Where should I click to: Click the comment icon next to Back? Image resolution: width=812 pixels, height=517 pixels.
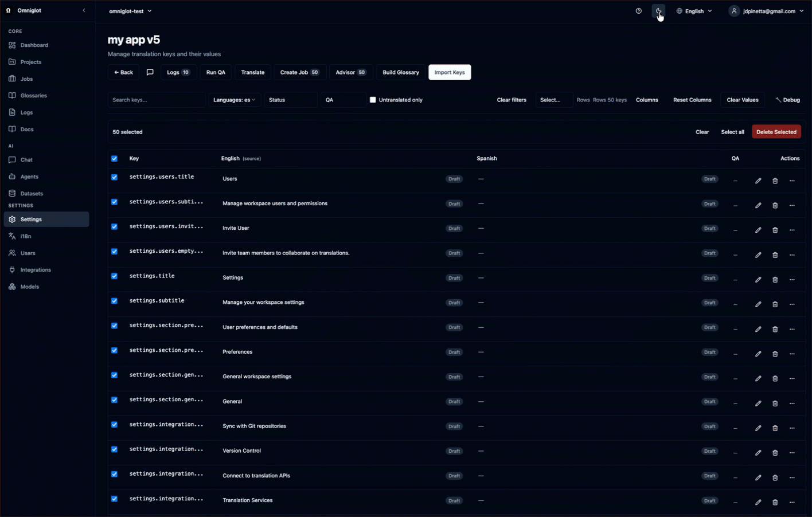(x=150, y=72)
